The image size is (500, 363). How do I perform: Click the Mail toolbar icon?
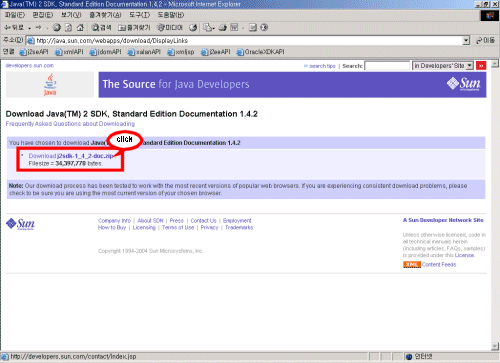(208, 28)
